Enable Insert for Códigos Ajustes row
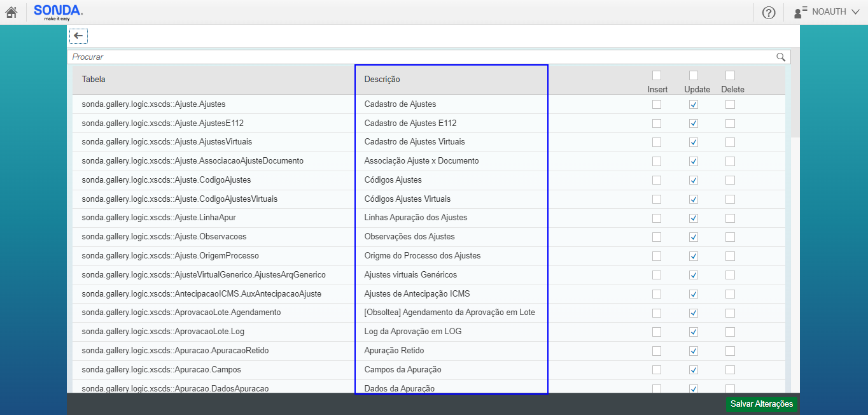Image resolution: width=868 pixels, height=415 pixels. pos(657,180)
